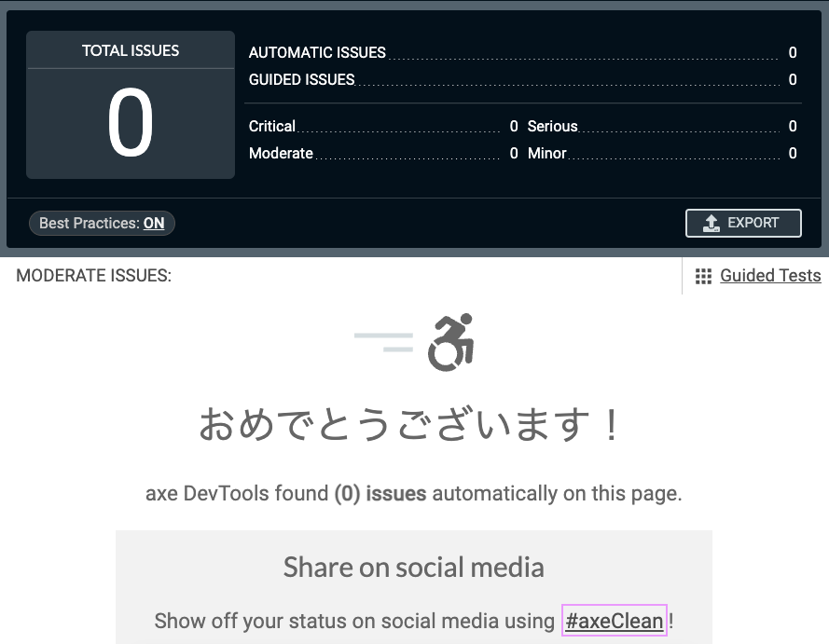Viewport: 829px width, 644px height.
Task: Select the Serious severity count
Action: tap(793, 126)
